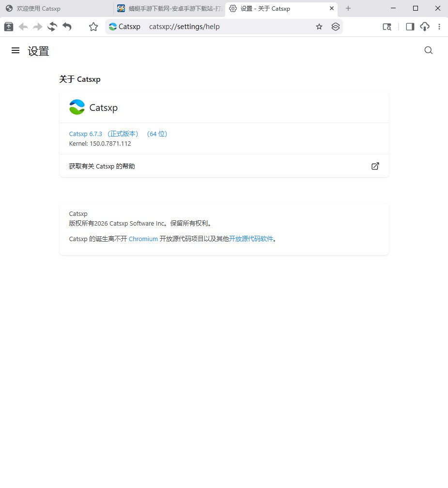The width and height of the screenshot is (448, 488).
Task: Close the 设置 - 关于 Catsxp tab
Action: click(332, 8)
